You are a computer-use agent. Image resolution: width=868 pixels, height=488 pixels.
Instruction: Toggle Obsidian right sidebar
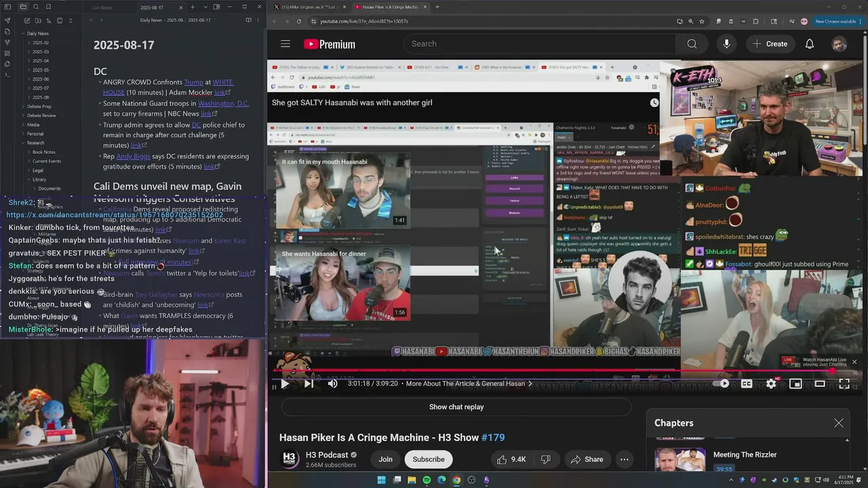pos(216,7)
